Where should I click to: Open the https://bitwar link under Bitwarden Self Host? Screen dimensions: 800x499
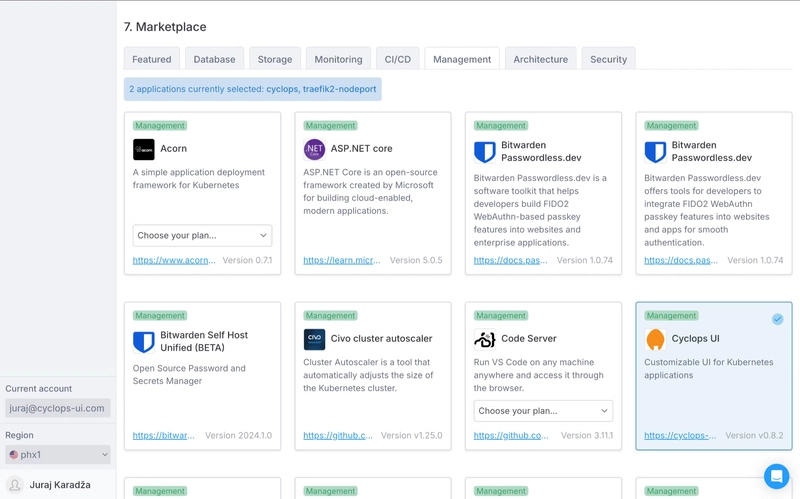pos(163,436)
